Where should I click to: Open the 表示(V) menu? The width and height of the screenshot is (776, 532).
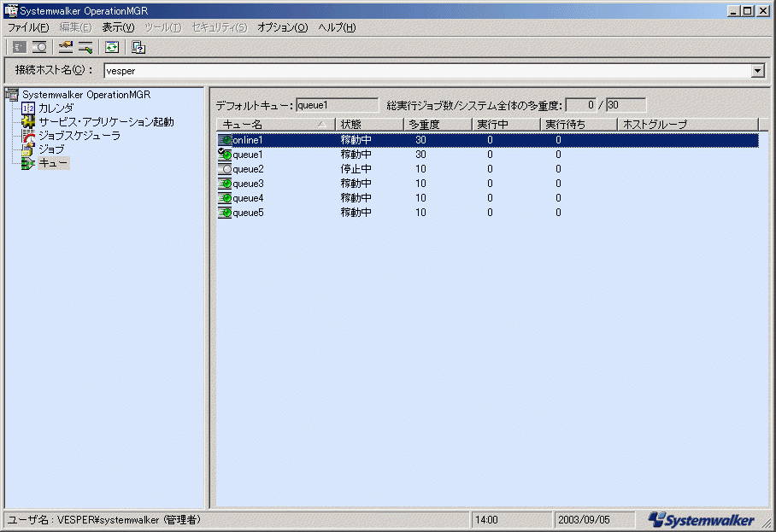[118, 27]
